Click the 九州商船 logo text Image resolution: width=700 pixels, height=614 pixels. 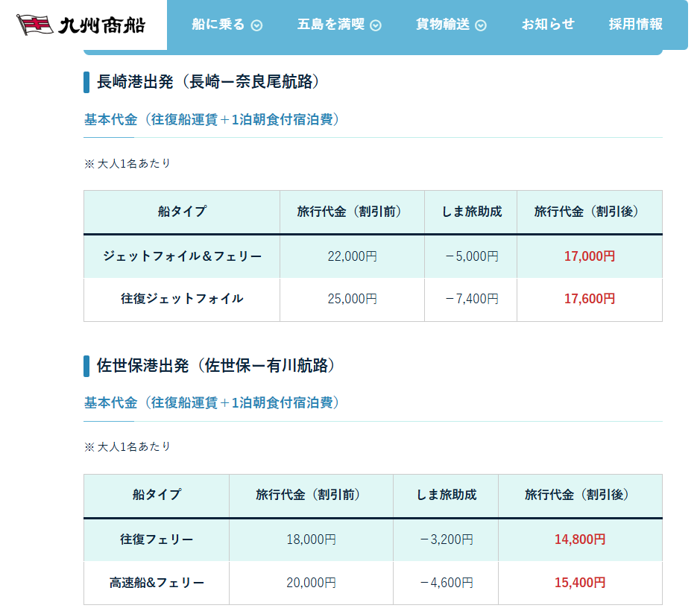101,25
